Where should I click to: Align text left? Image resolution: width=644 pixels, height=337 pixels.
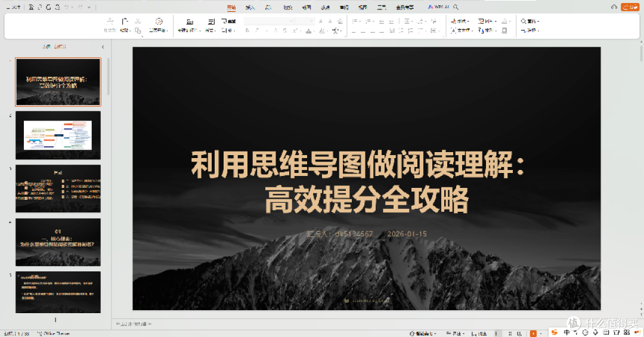354,30
